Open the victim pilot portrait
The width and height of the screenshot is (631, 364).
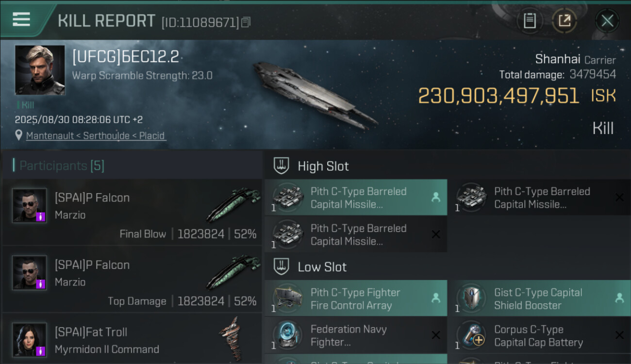40,70
